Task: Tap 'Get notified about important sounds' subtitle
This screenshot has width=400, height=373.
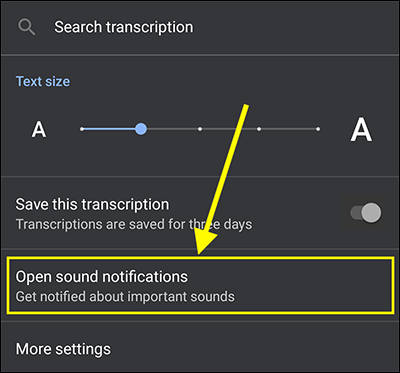Action: coord(125,296)
